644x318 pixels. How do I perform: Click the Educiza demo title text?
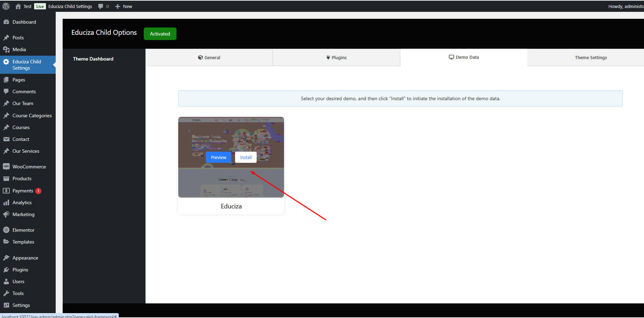[x=231, y=206]
